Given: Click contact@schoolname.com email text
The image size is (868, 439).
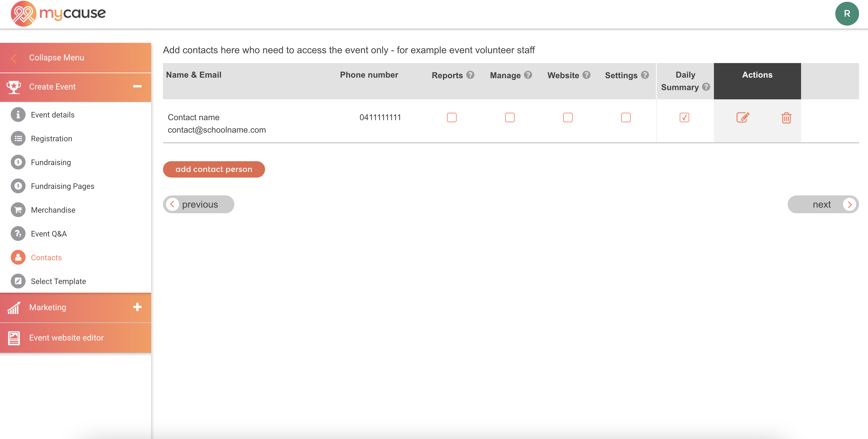Looking at the screenshot, I should 217,130.
